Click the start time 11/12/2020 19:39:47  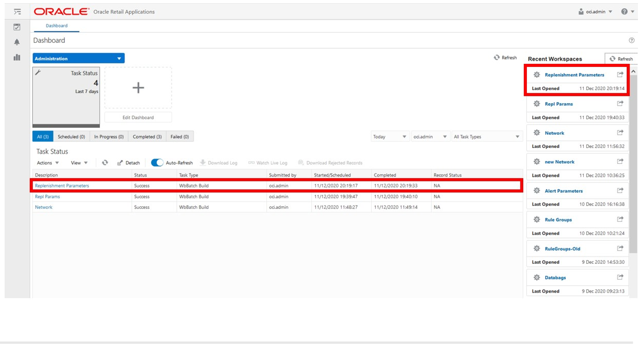[335, 196]
